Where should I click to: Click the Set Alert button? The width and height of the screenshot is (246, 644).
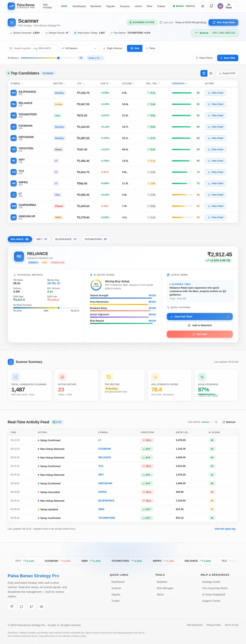pos(199,334)
